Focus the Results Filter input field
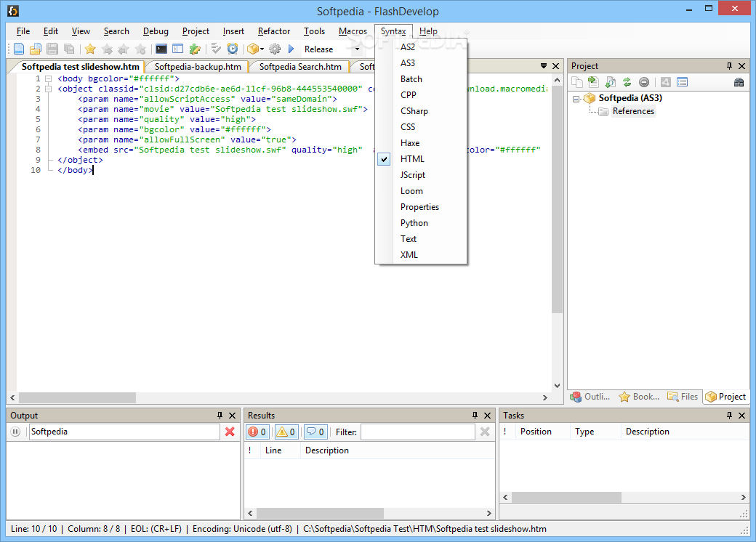Viewport: 756px width, 542px height. click(418, 432)
